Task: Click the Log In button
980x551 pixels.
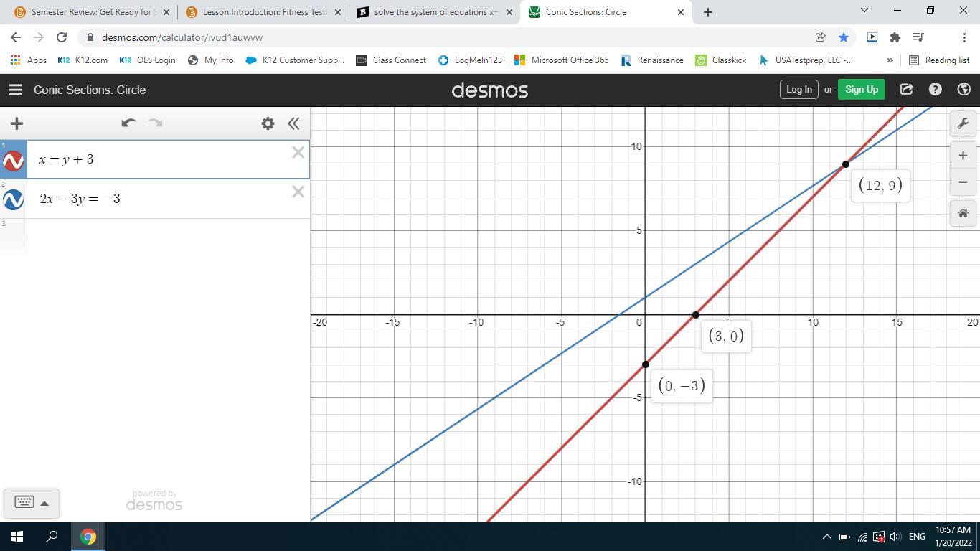Action: click(x=799, y=90)
